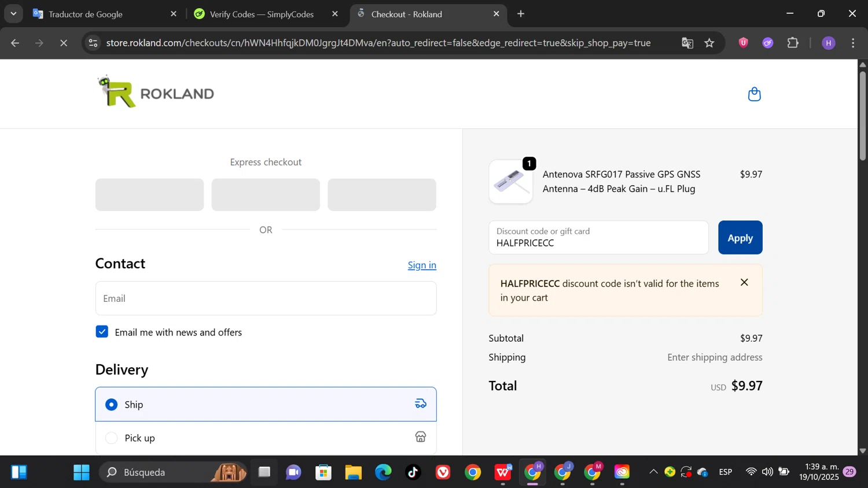Show hidden system tray icons
Image resolution: width=868 pixels, height=488 pixels.
click(653, 472)
